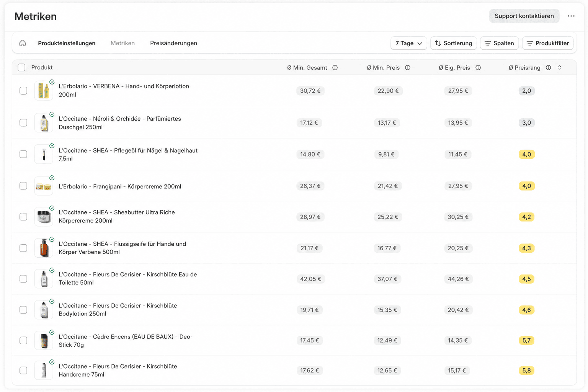Open VERBENA Hand- und Körperlotion product image
Viewport: 588px width, 392px height.
44,91
